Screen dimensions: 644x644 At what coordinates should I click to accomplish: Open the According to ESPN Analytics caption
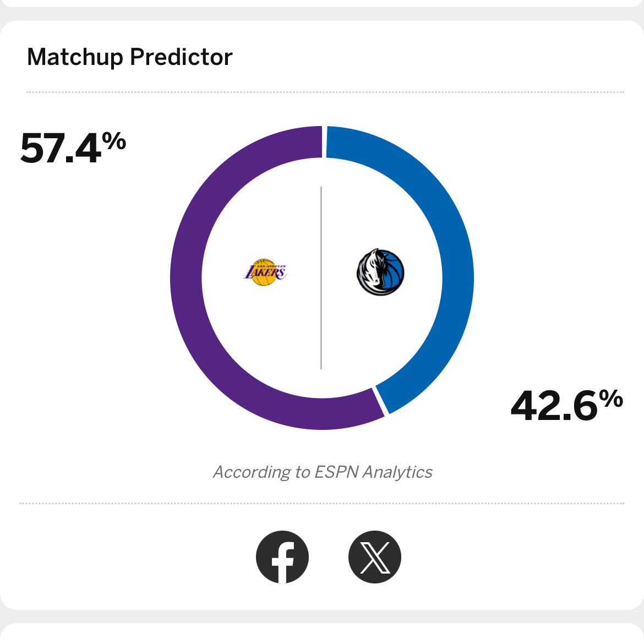coord(323,472)
